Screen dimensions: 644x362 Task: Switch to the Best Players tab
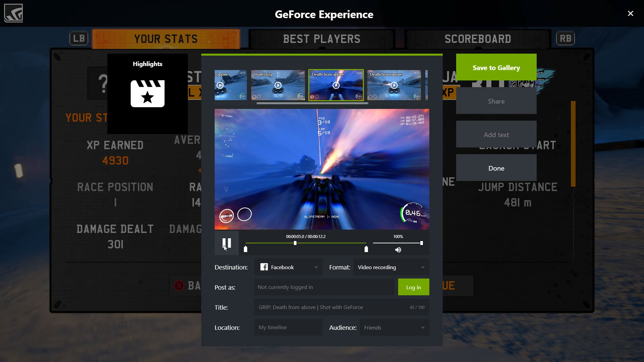coord(321,39)
